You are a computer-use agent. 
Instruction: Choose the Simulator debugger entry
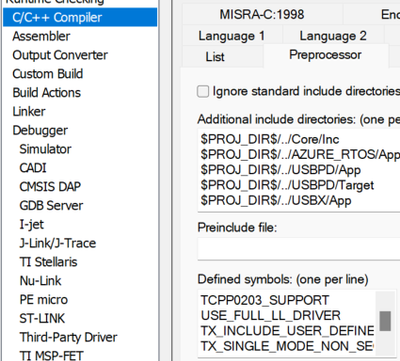(45, 149)
